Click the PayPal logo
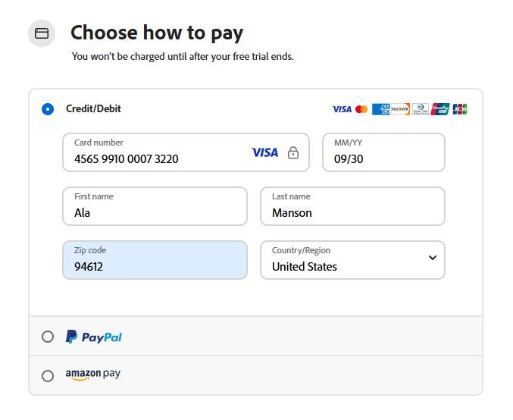The image size is (513, 420). click(x=94, y=337)
